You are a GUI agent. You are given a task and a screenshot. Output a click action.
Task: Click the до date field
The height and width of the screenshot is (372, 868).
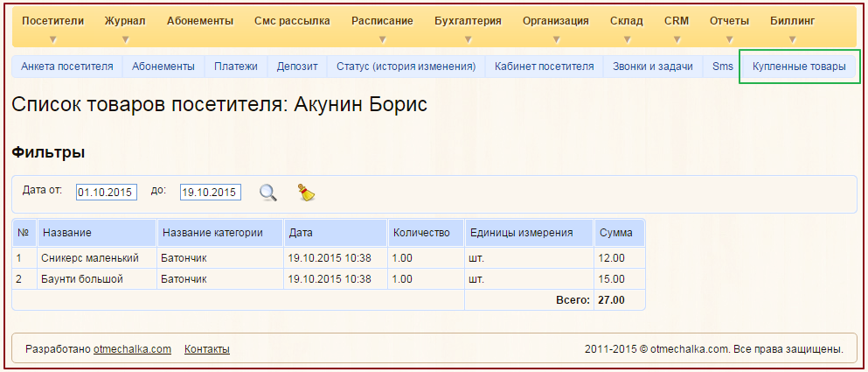[211, 193]
